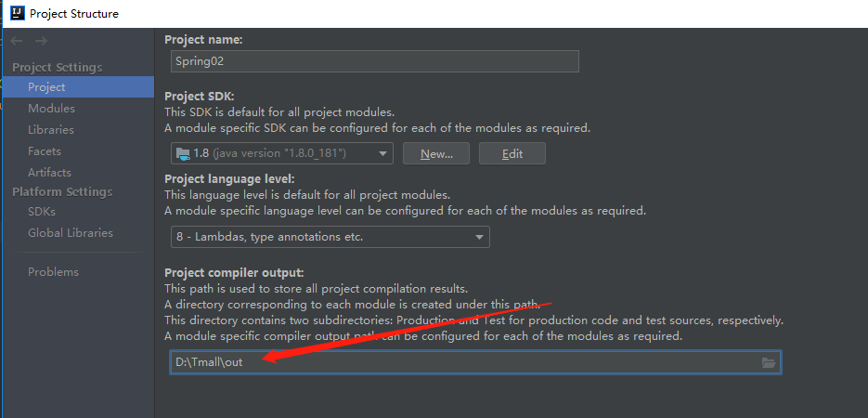Open the Modules settings page
Viewport: 868px width, 418px height.
coord(51,109)
